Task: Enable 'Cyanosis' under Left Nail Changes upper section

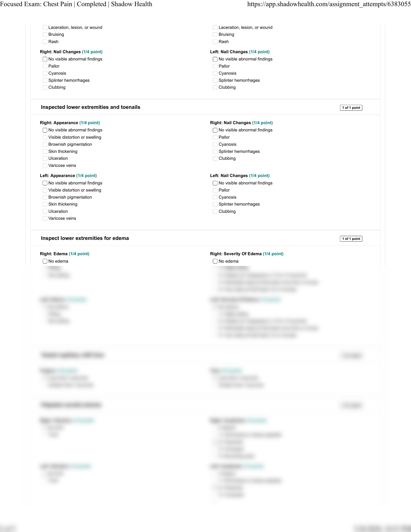Action: 216,73
